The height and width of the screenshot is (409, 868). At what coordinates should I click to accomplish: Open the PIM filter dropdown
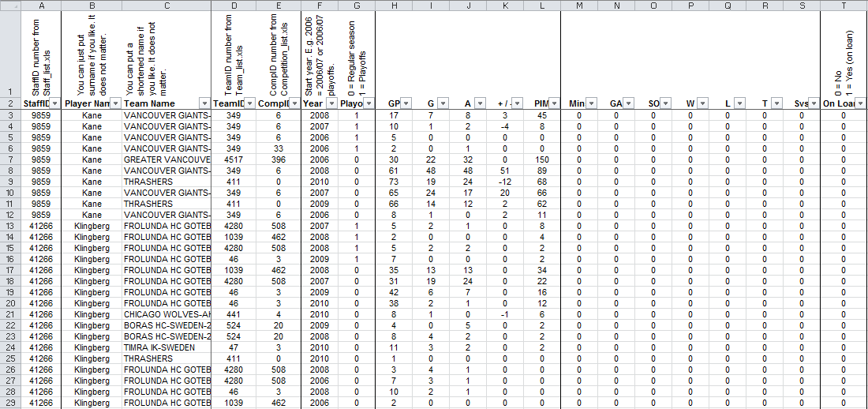click(554, 103)
